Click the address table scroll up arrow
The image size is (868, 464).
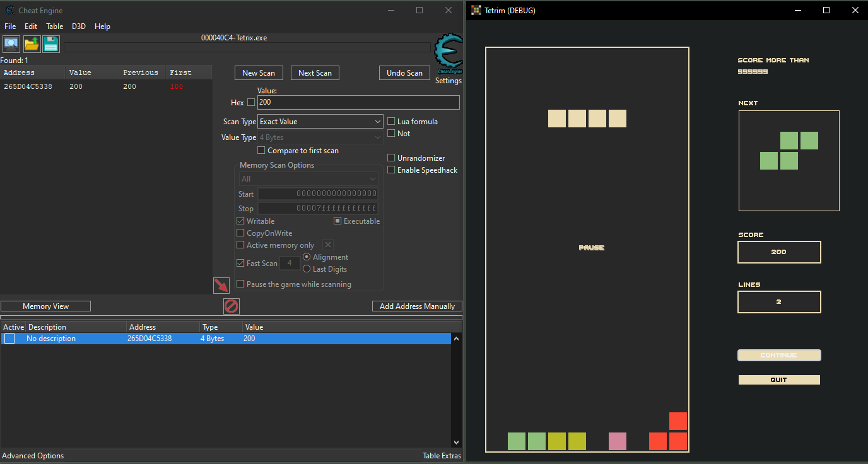pyautogui.click(x=457, y=339)
